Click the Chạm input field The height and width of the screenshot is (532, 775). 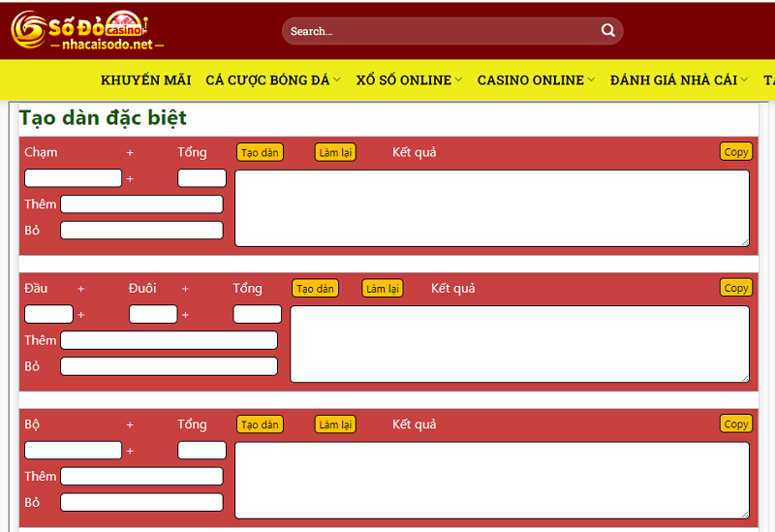[73, 178]
